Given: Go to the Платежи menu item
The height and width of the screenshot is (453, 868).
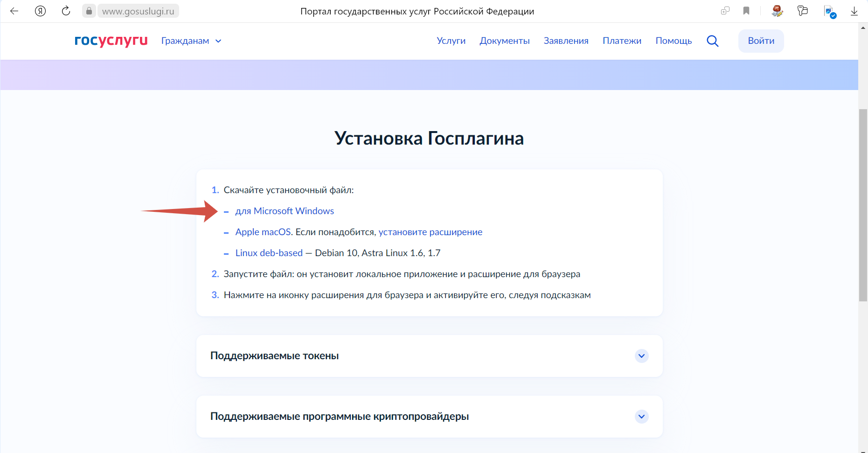Looking at the screenshot, I should (622, 41).
